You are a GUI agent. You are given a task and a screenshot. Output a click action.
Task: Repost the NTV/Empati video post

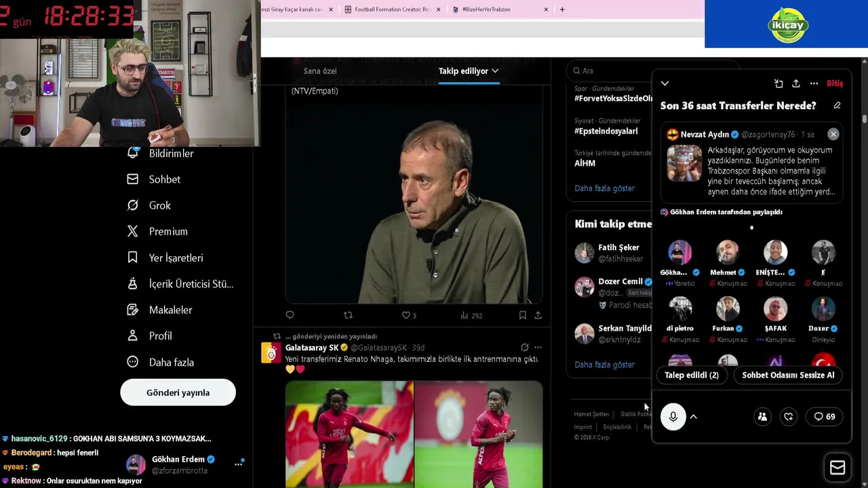pyautogui.click(x=348, y=315)
